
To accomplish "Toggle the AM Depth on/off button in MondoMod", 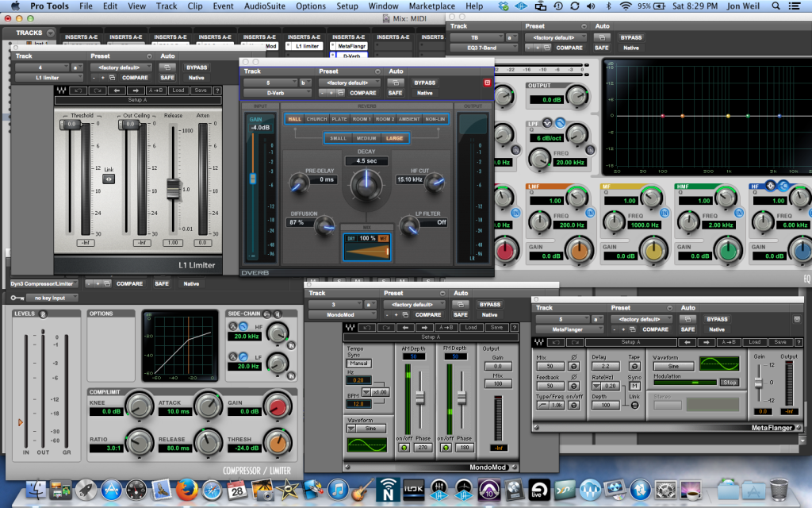I will tap(404, 448).
